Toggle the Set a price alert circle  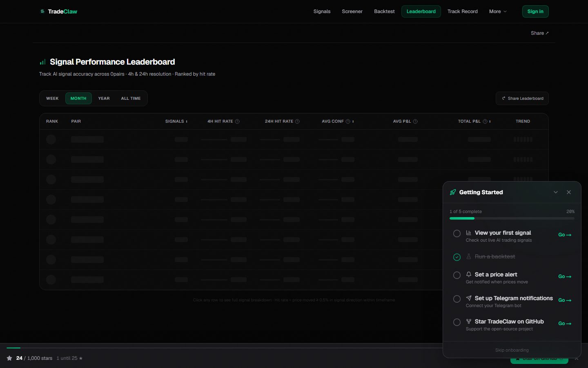pyautogui.click(x=457, y=275)
